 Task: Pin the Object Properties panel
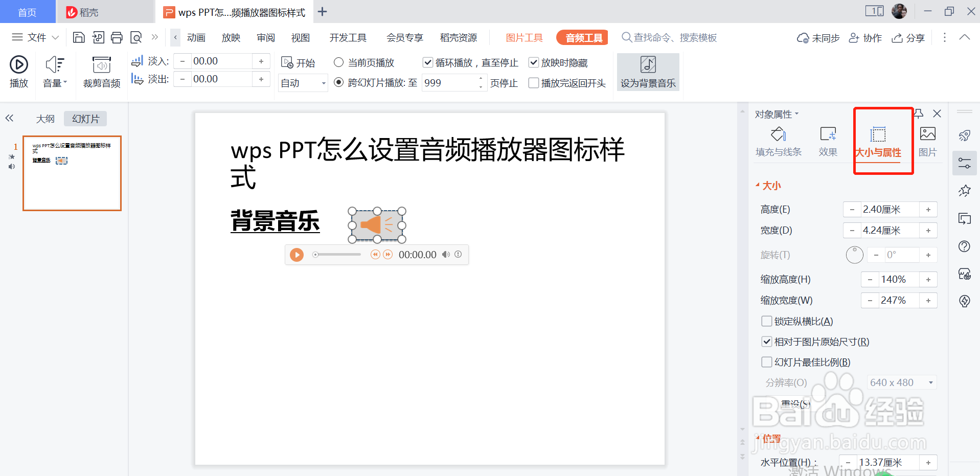(919, 114)
